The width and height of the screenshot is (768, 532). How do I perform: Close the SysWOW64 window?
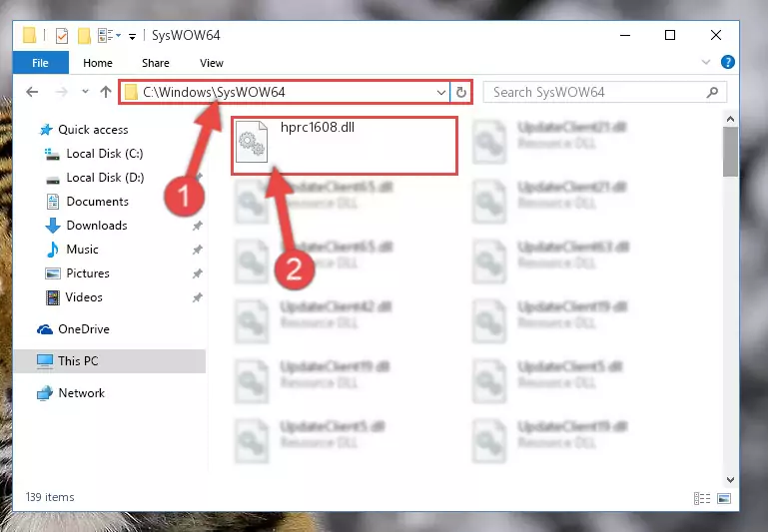(x=716, y=35)
